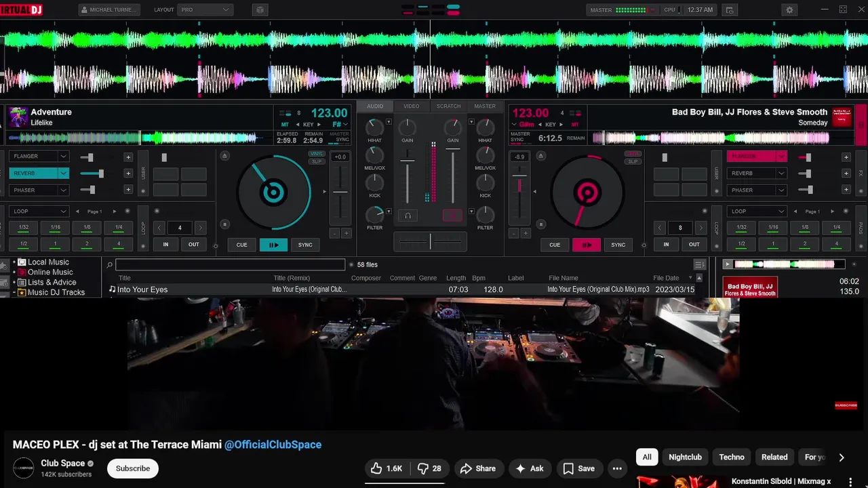The width and height of the screenshot is (868, 488).
Task: Open PHASER effect dropdown on left deck
Action: point(63,190)
